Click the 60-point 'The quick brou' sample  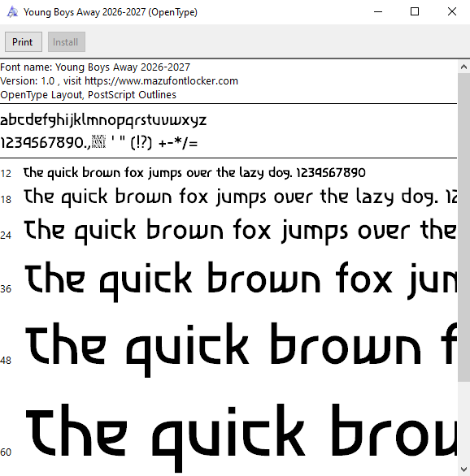242,438
